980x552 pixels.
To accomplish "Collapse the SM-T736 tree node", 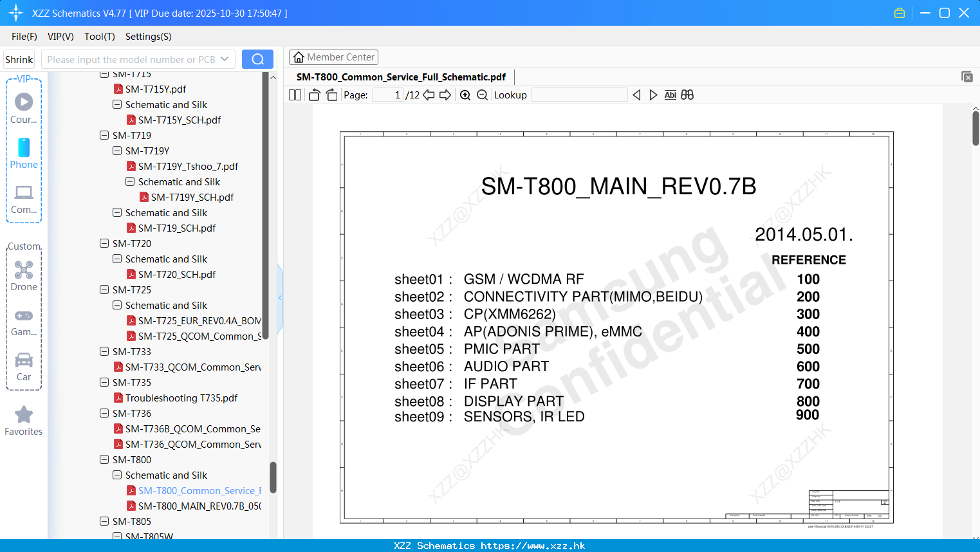I will click(x=104, y=413).
